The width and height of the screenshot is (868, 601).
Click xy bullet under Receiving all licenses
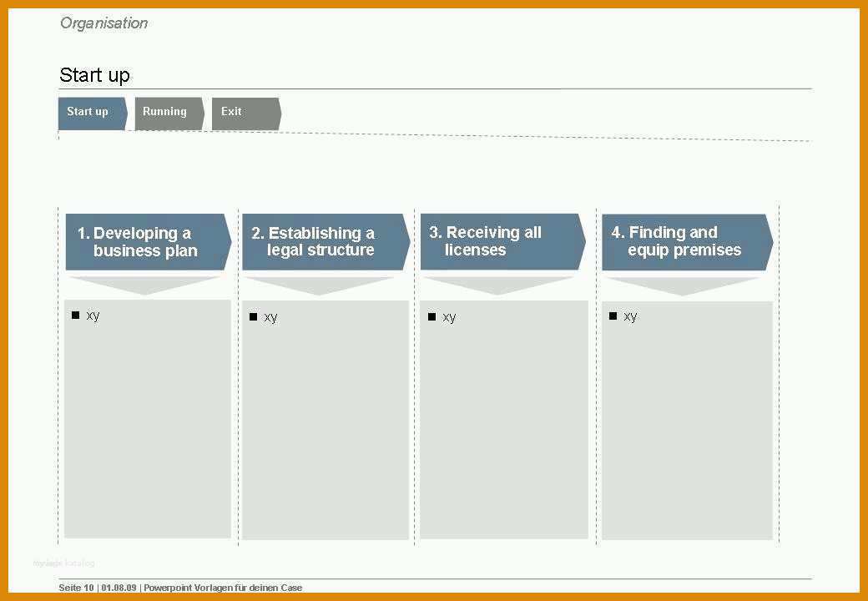pos(442,316)
